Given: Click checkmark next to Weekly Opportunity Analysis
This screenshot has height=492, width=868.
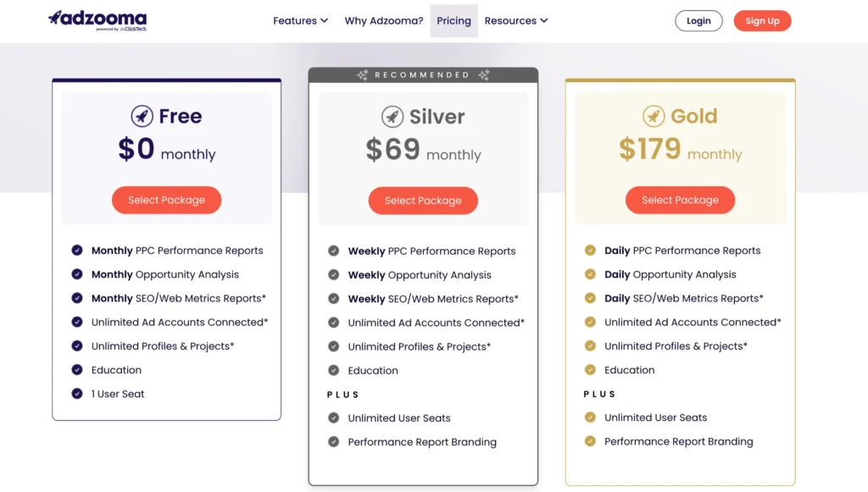Looking at the screenshot, I should tap(334, 275).
